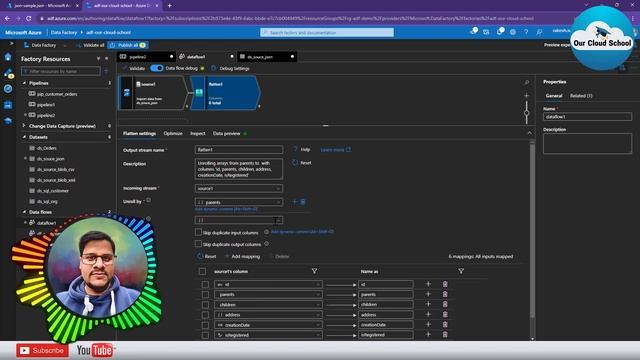The width and height of the screenshot is (640, 360).
Task: Open the isRegistered source column dropdown
Action: pyautogui.click(x=268, y=335)
